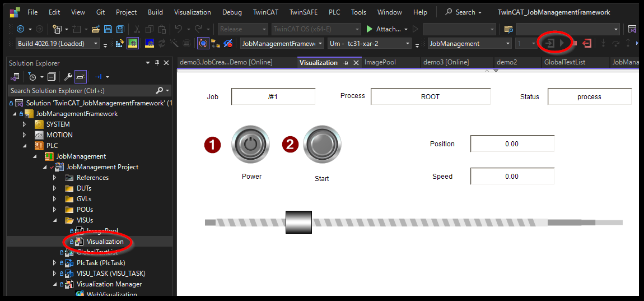Click the Activate Configuration icon
Viewport: 644px width, 301px height.
click(x=119, y=43)
